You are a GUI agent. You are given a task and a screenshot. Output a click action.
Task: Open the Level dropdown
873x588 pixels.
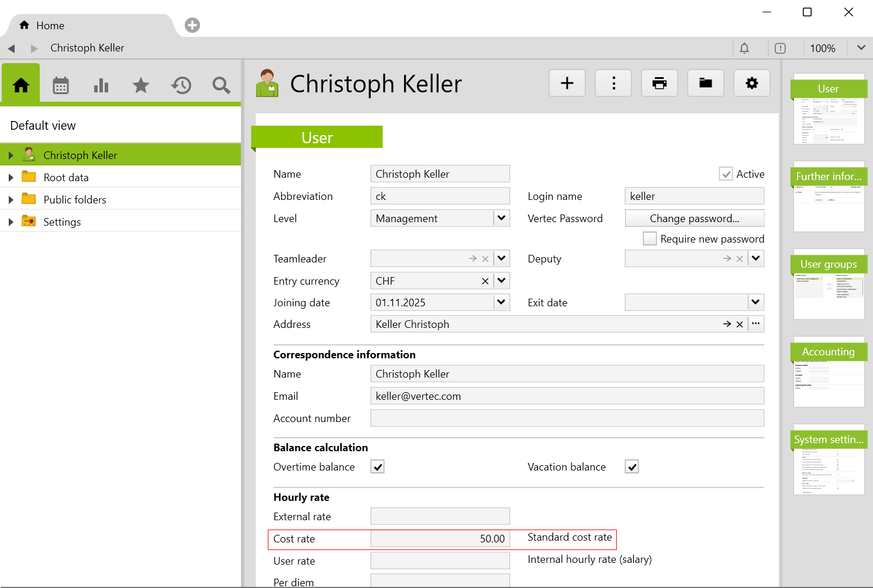coord(501,219)
